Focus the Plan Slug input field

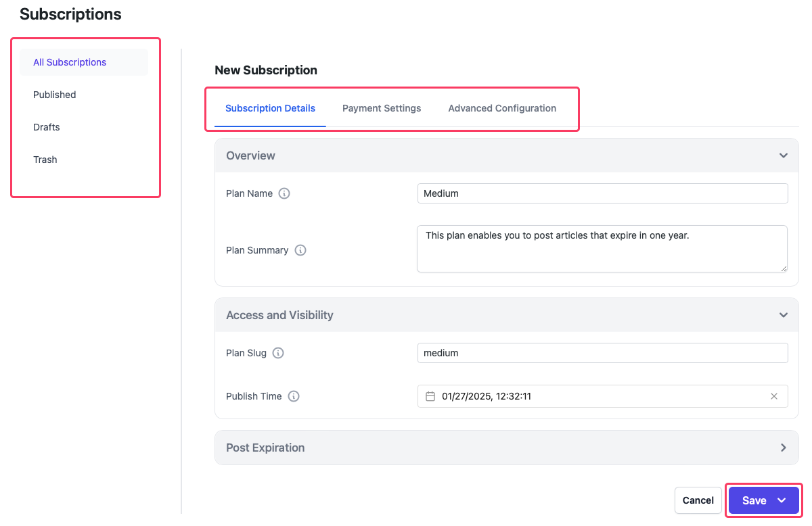pyautogui.click(x=603, y=353)
